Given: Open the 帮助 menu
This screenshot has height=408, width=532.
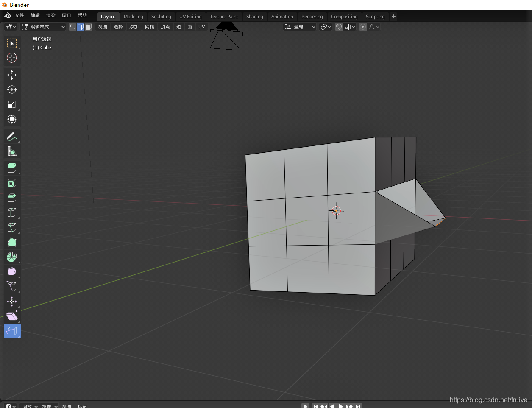Looking at the screenshot, I should click(82, 16).
